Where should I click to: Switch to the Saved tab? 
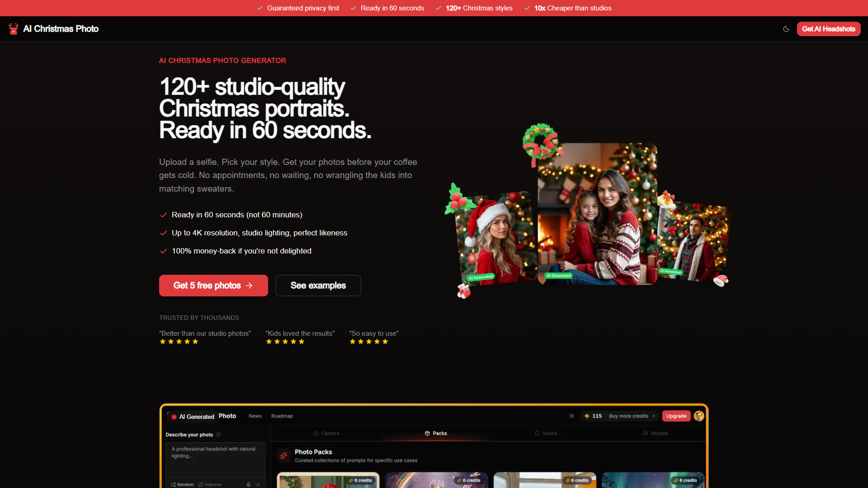546,433
